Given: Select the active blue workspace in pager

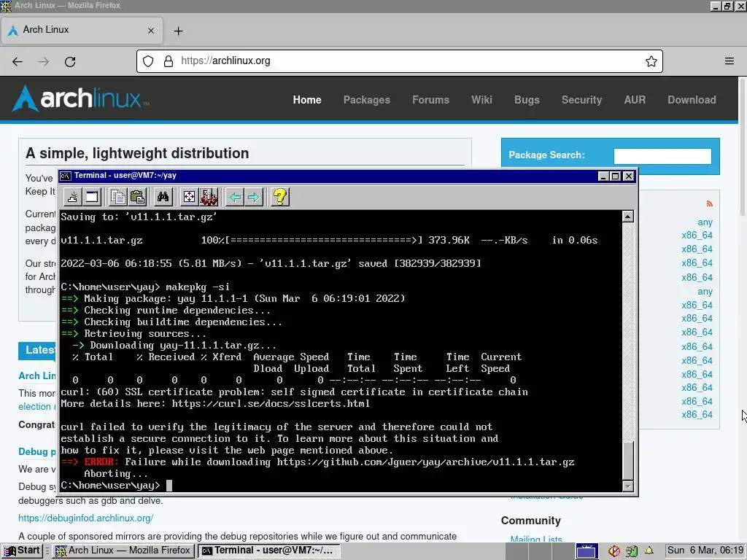Looking at the screenshot, I should [x=587, y=551].
